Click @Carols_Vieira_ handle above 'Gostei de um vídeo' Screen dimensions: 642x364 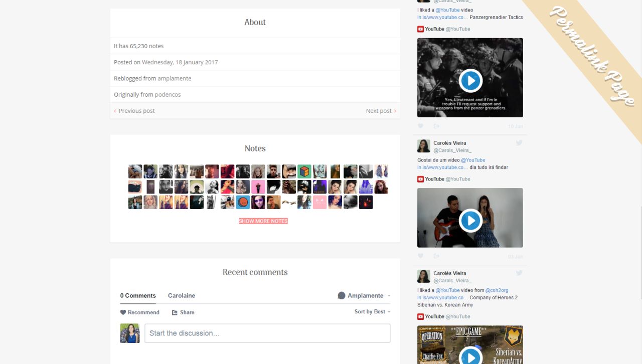point(452,150)
